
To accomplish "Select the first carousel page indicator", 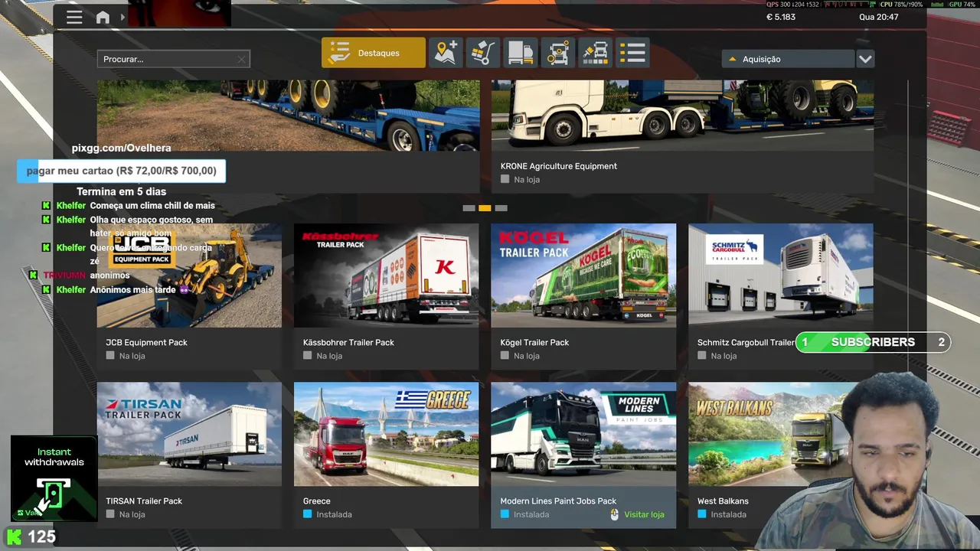I will tap(469, 208).
